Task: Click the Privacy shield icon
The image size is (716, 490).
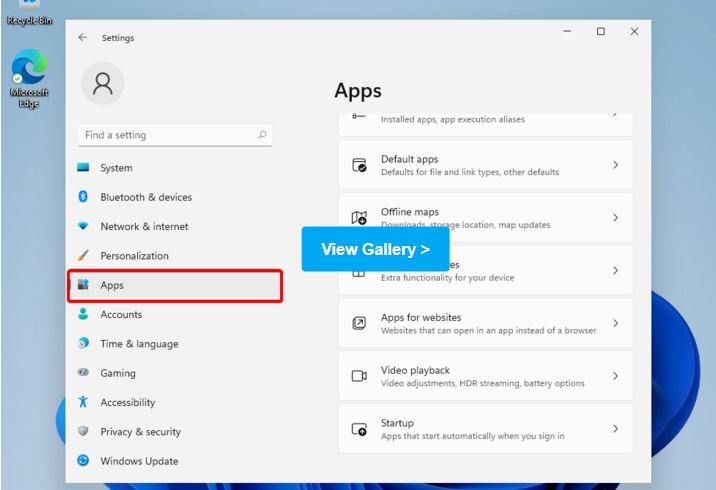Action: 83,431
